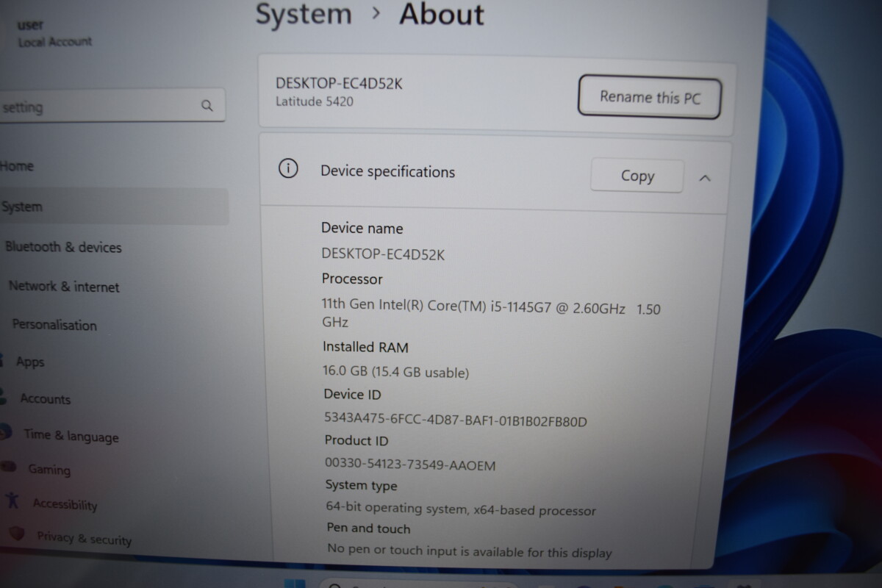The image size is (882, 588).
Task: Open the Personalisation settings page
Action: coord(54,324)
